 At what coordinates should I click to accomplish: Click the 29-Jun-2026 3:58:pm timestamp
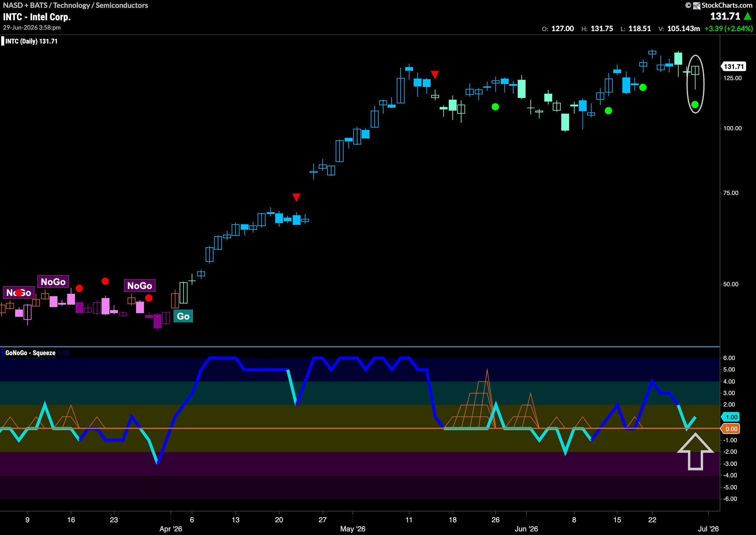pos(32,28)
